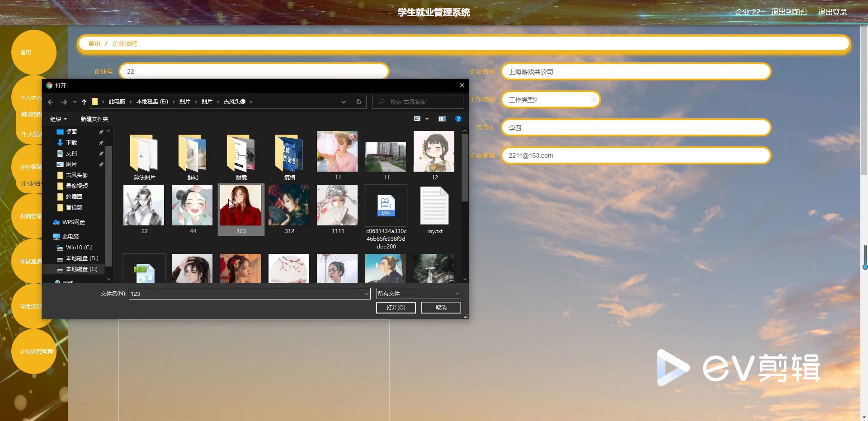Go up one folder level arrow
868x421 pixels.
tap(84, 102)
